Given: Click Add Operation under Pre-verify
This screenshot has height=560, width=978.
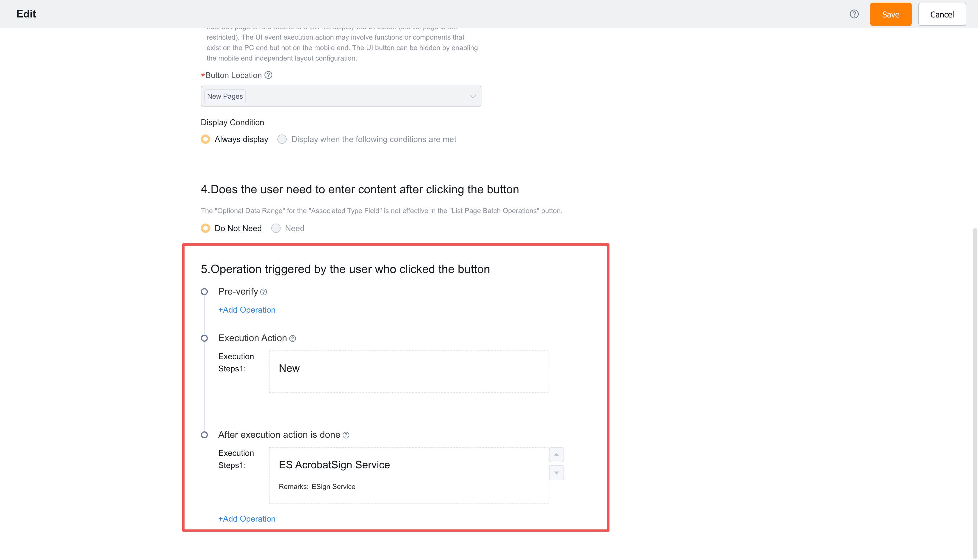Looking at the screenshot, I should [x=247, y=310].
